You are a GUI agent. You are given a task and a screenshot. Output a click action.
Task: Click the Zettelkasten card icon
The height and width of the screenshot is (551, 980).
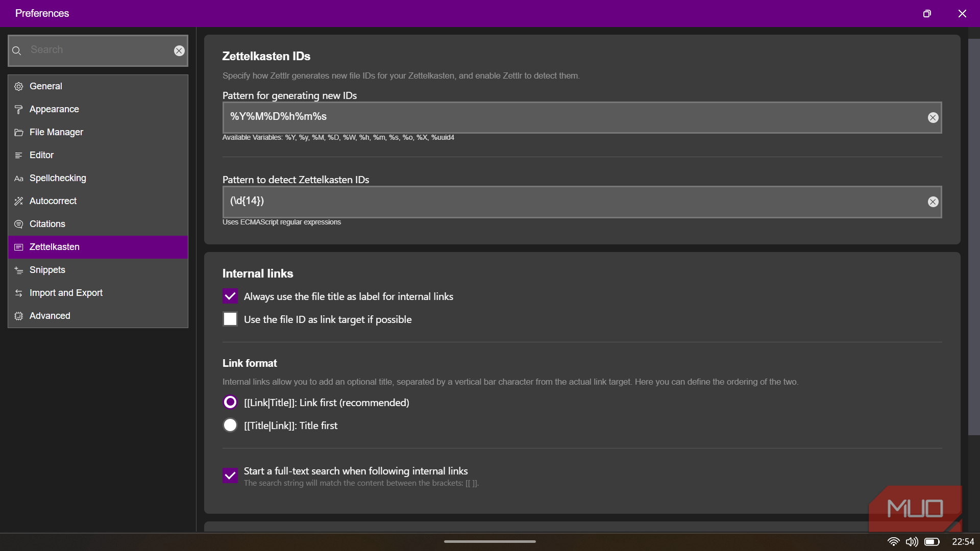pos(19,247)
